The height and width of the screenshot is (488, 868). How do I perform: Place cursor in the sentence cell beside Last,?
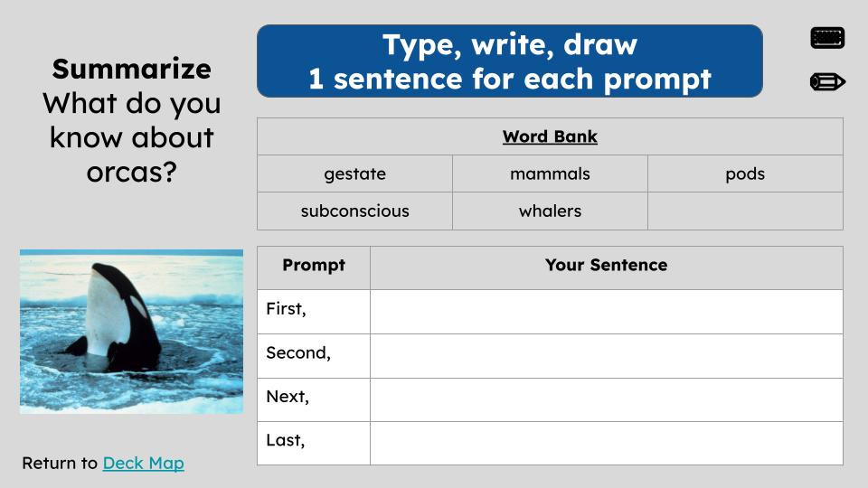[606, 444]
